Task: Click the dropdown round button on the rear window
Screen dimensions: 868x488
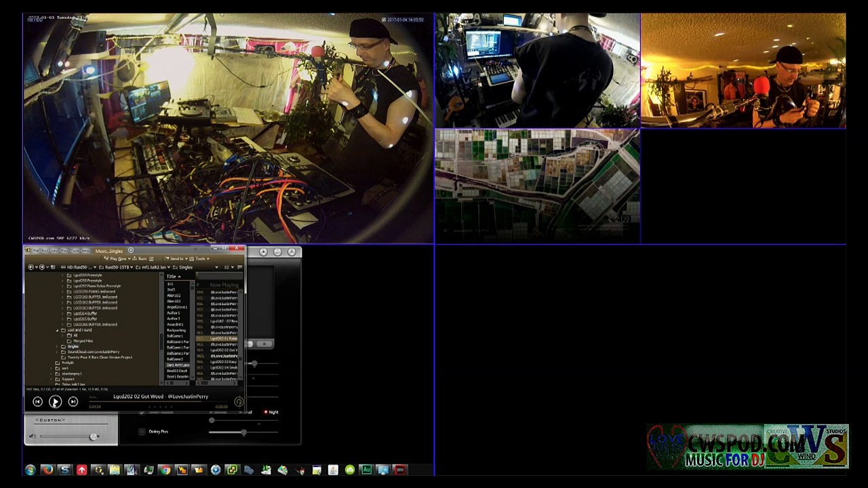Action: point(264,252)
